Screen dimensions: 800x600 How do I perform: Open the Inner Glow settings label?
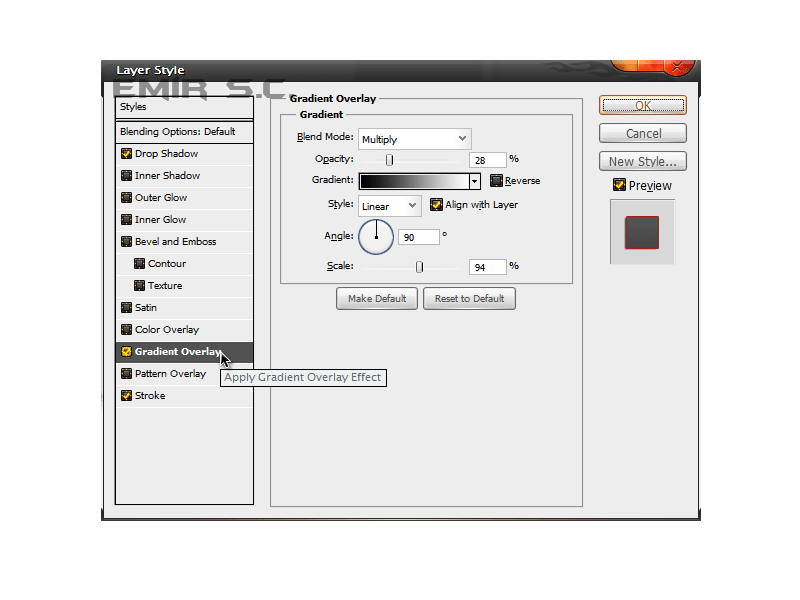pyautogui.click(x=160, y=219)
